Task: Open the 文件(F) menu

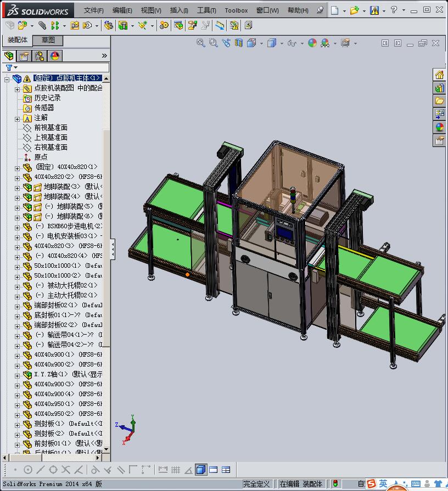Action: point(93,10)
